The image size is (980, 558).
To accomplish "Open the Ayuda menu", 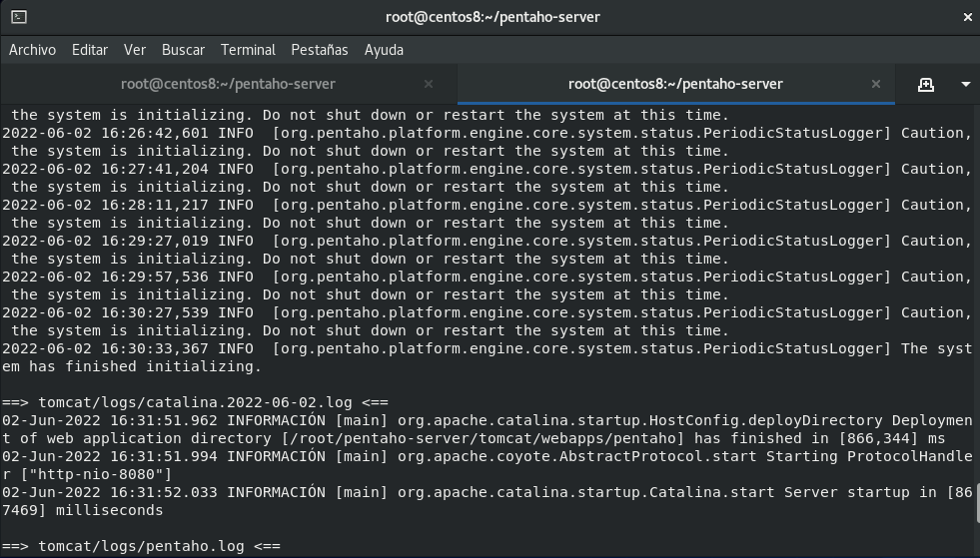I will click(x=384, y=50).
